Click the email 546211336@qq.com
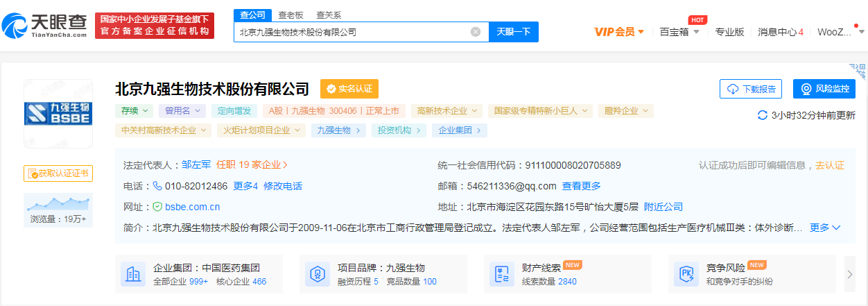This screenshot has width=868, height=306. pos(512,186)
